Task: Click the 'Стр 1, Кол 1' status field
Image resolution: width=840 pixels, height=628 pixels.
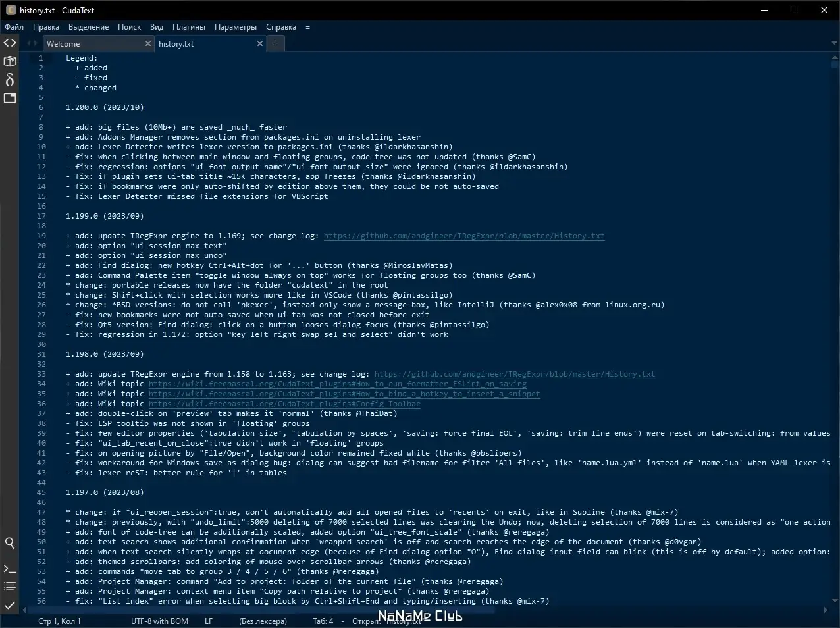Action: click(x=60, y=621)
